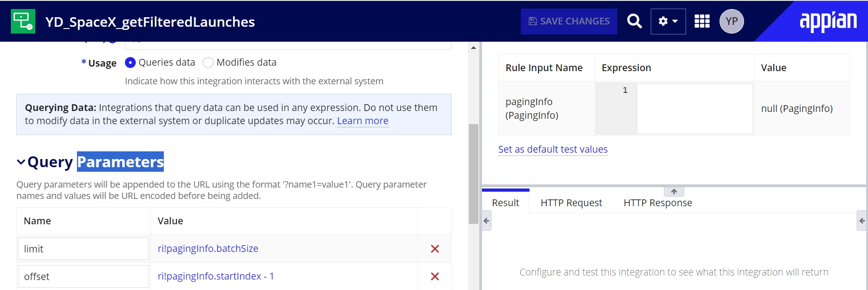The width and height of the screenshot is (868, 290).
Task: Remove the limit query parameter
Action: click(x=435, y=249)
